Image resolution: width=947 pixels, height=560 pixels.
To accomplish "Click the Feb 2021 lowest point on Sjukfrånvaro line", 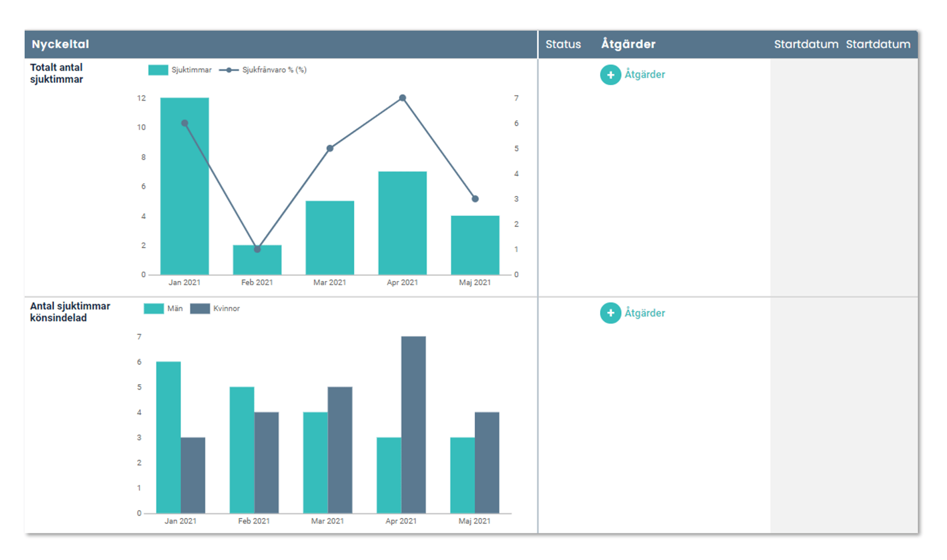I will pyautogui.click(x=257, y=249).
